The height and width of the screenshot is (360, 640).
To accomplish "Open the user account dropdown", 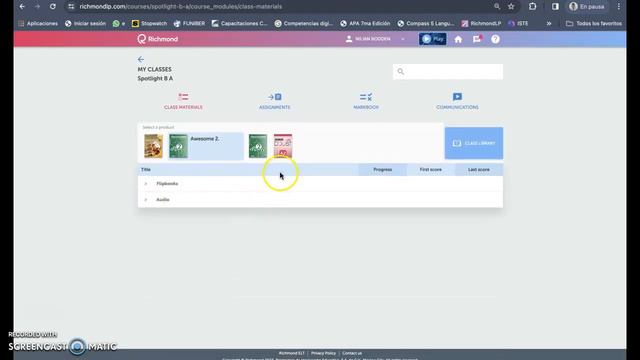I will 375,39.
